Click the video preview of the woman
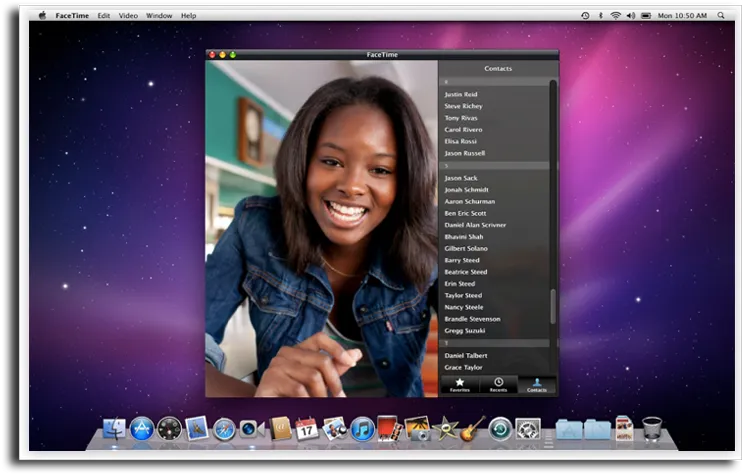Image resolution: width=742 pixels, height=474 pixels. (x=322, y=228)
